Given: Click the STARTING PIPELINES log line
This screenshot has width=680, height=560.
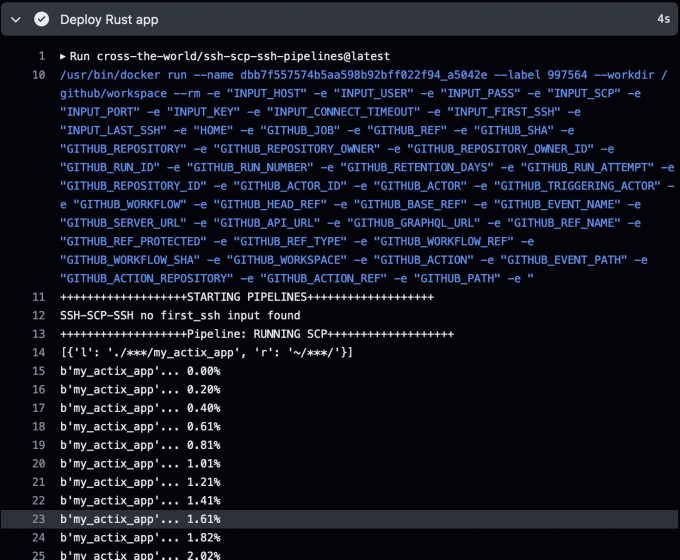Looking at the screenshot, I should [x=246, y=297].
